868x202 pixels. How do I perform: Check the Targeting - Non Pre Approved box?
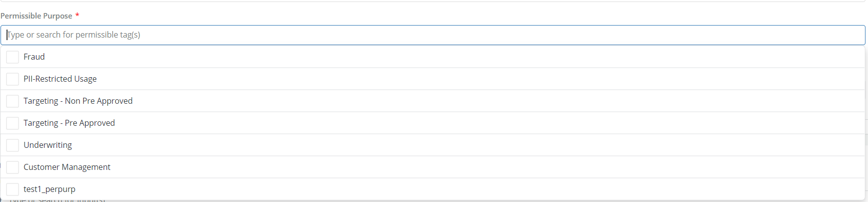(13, 101)
